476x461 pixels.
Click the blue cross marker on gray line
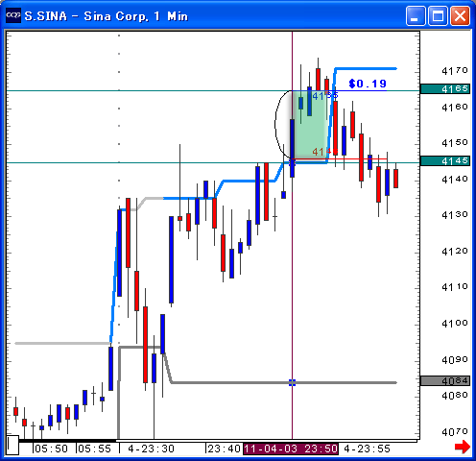[292, 382]
